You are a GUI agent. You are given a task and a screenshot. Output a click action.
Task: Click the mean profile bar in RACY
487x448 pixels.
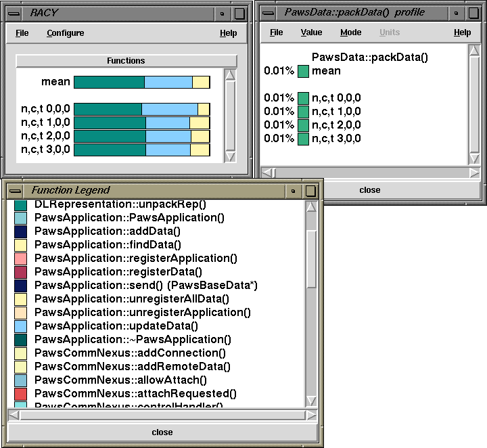(141, 82)
